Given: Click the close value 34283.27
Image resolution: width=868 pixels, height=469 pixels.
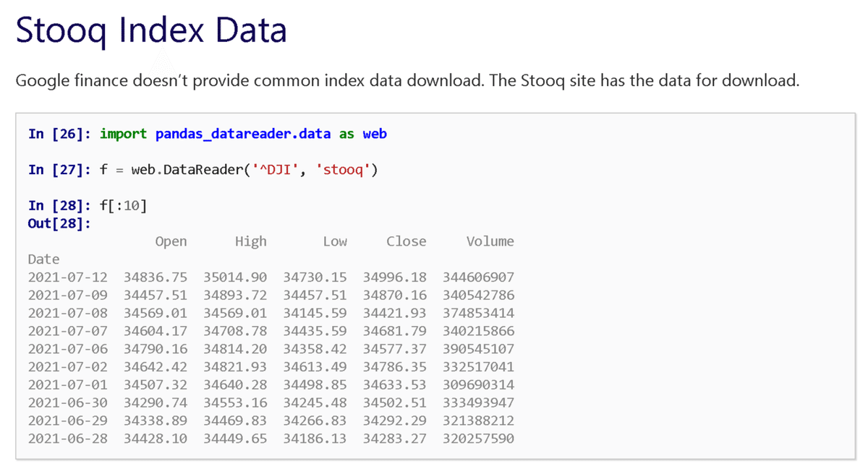Looking at the screenshot, I should pos(395,438).
